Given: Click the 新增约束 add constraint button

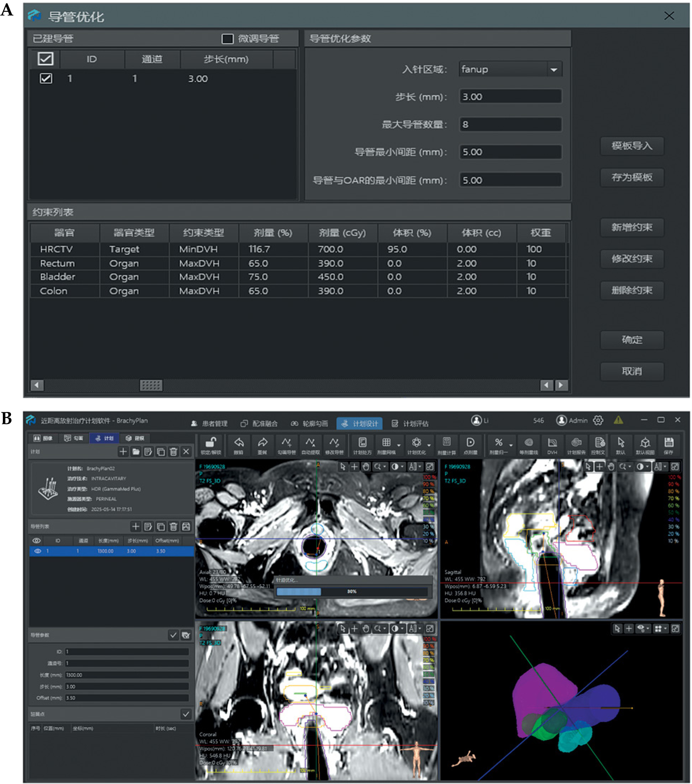Looking at the screenshot, I should coord(631,227).
